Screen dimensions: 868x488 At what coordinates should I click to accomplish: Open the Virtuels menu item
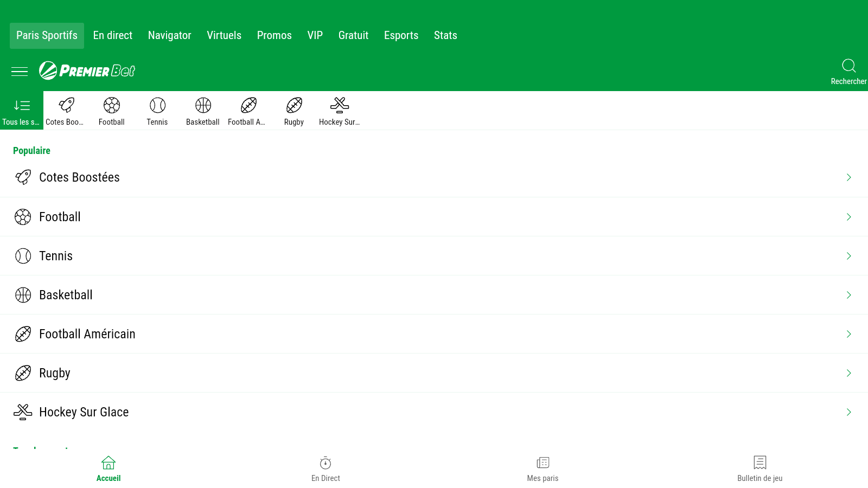pos(224,35)
